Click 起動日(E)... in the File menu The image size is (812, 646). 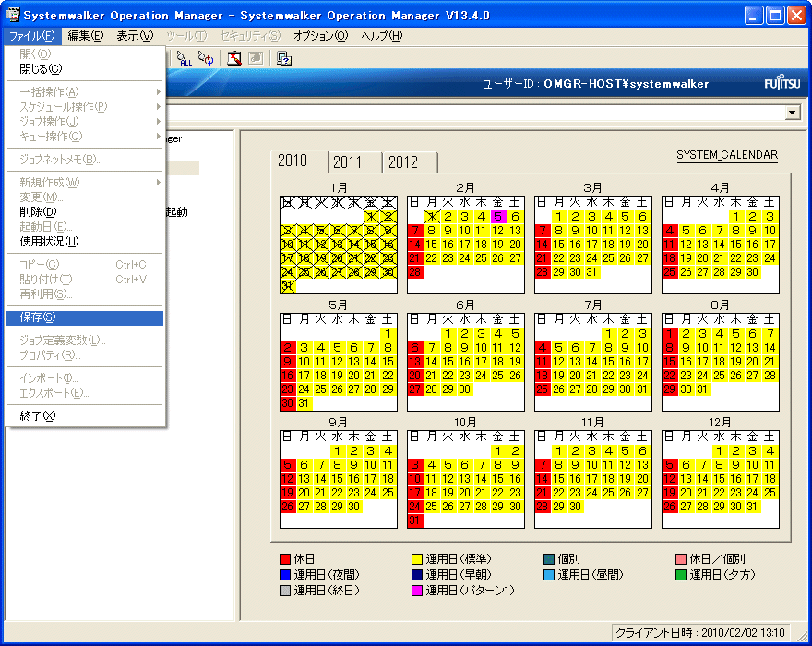click(x=85, y=227)
